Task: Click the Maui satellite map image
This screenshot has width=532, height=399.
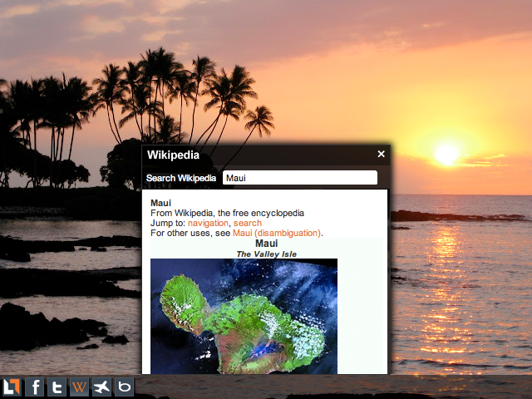Action: (x=244, y=316)
